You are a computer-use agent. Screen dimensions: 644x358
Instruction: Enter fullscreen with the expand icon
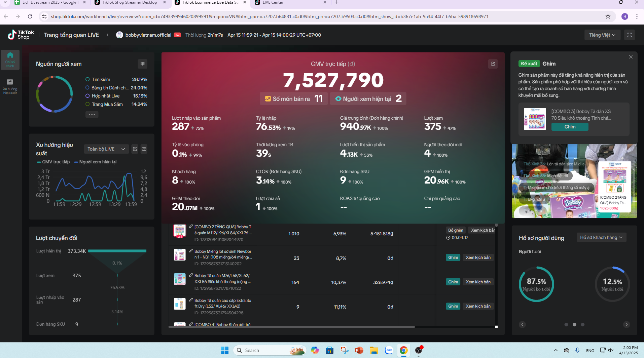630,35
